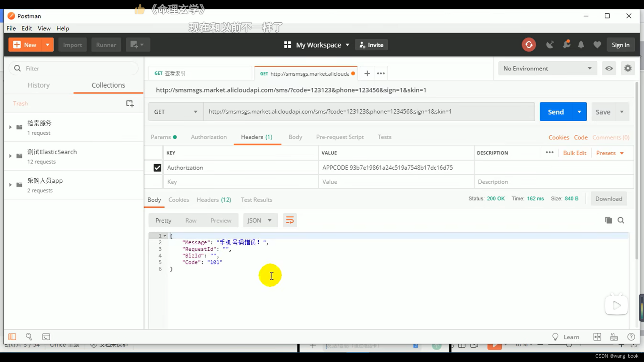Screen dimensions: 644x362
Task: Click the request URL input field
Action: tap(369, 112)
